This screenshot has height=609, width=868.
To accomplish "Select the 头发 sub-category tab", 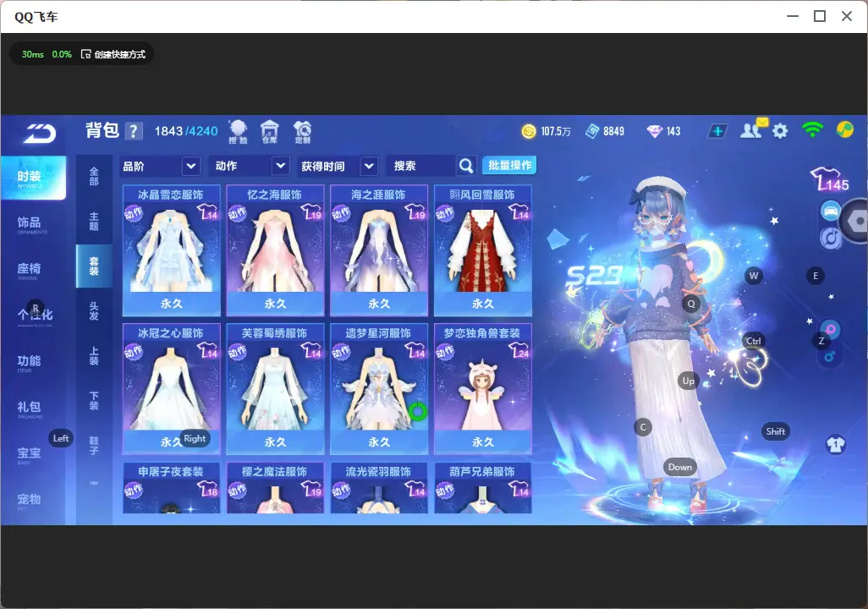I will point(94,311).
